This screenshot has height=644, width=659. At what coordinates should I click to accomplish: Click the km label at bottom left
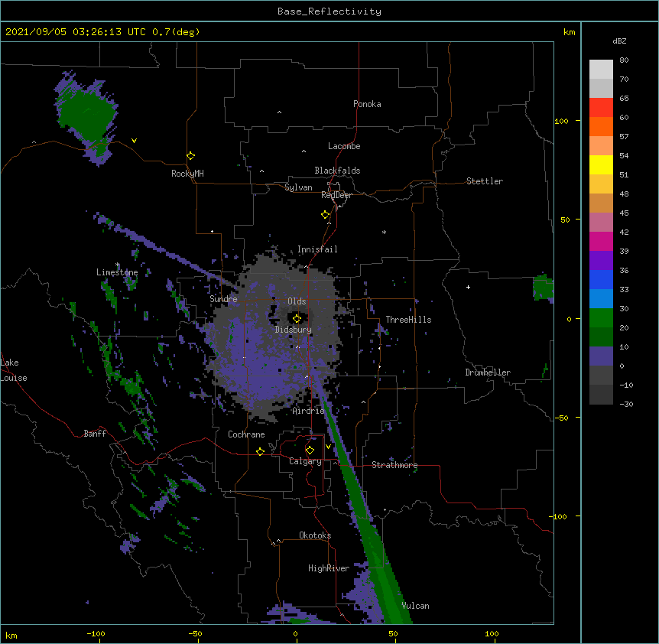pyautogui.click(x=11, y=635)
